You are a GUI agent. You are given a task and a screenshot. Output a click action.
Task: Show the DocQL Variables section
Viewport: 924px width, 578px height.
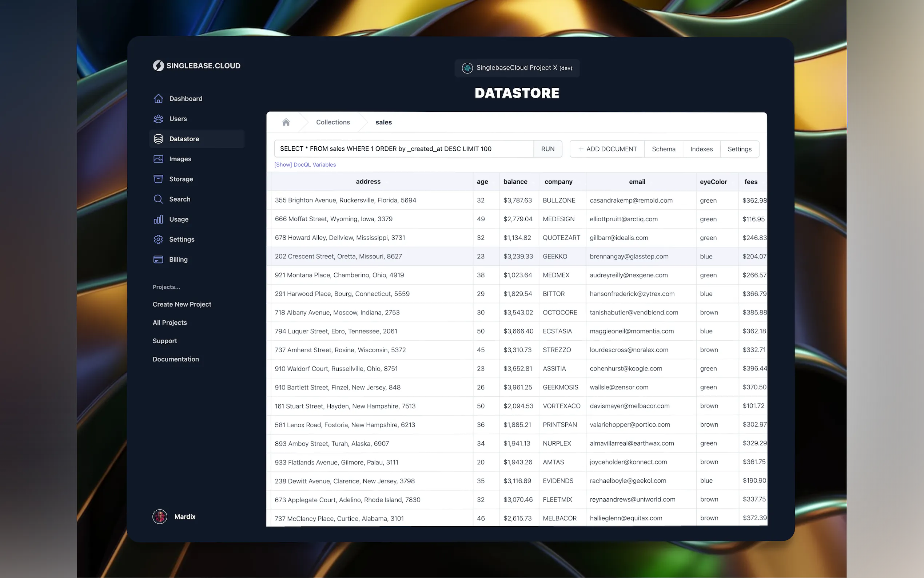click(x=305, y=165)
